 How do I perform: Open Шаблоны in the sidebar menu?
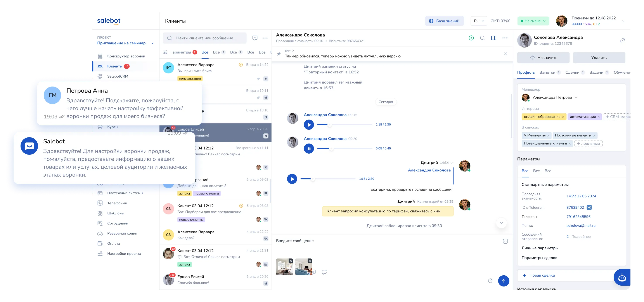tap(116, 213)
